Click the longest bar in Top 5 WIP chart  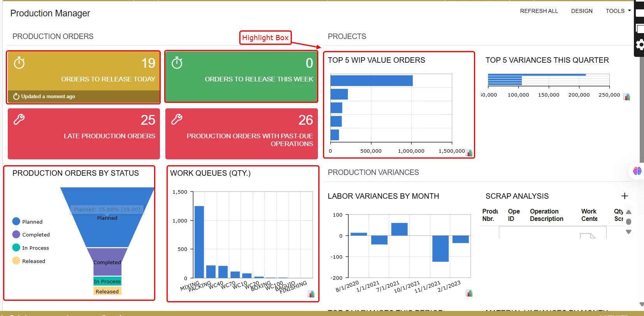tap(372, 81)
